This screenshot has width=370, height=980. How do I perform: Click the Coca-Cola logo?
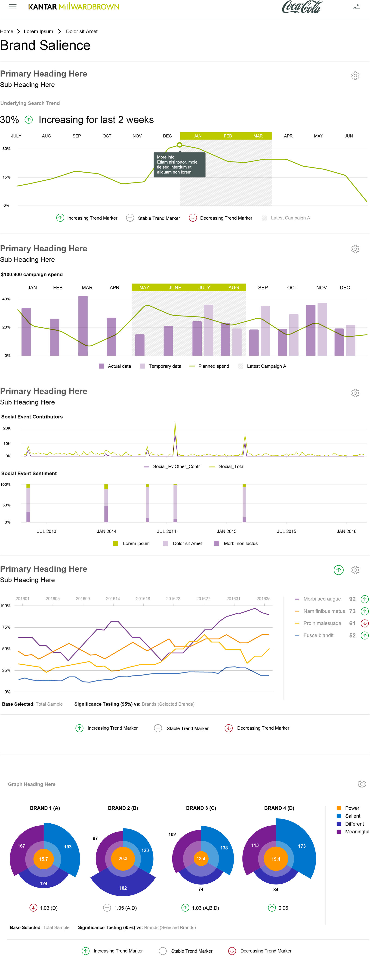tap(303, 7)
